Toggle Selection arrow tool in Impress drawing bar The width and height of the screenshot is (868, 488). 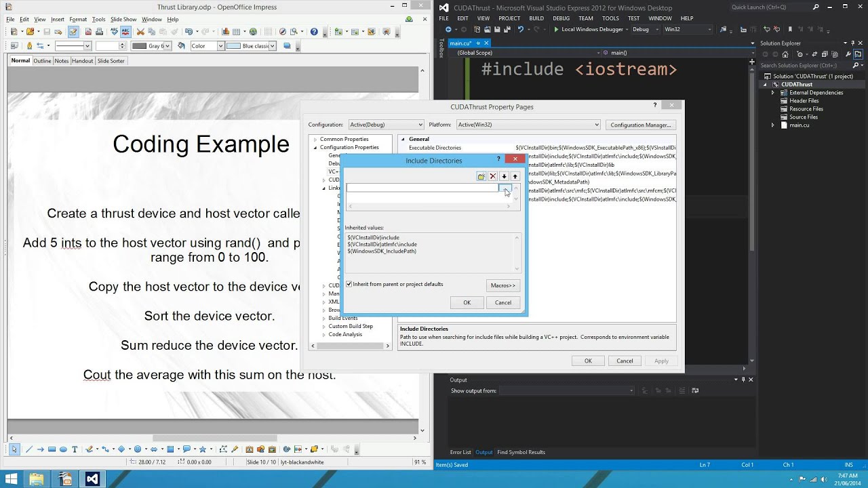[14, 449]
